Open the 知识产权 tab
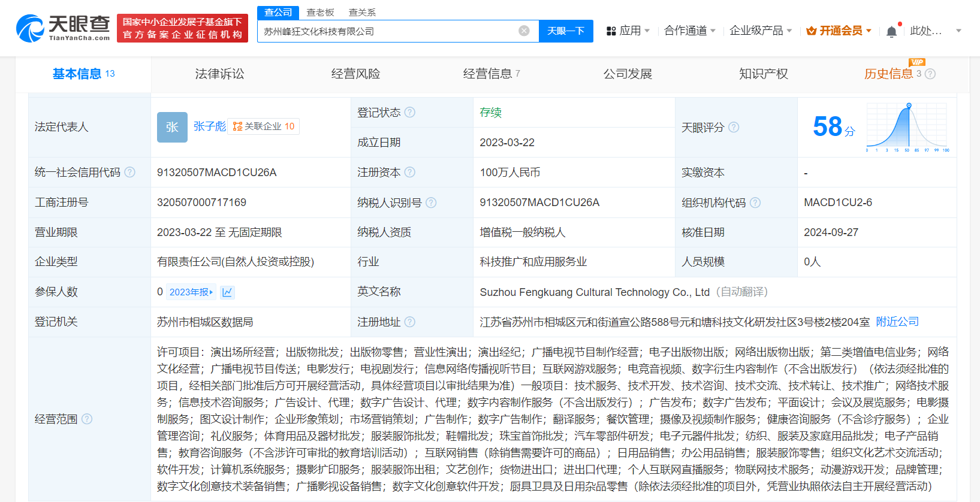The width and height of the screenshot is (980, 502). tap(764, 74)
